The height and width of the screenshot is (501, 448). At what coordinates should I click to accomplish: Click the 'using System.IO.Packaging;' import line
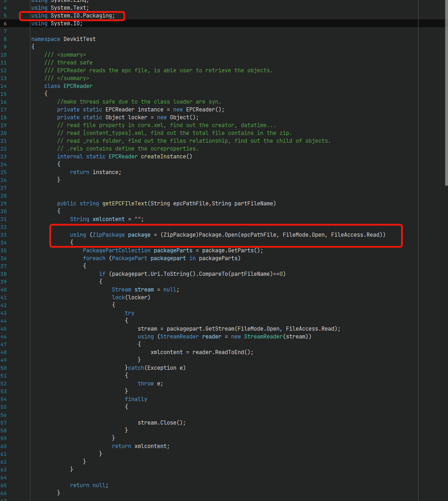click(73, 16)
